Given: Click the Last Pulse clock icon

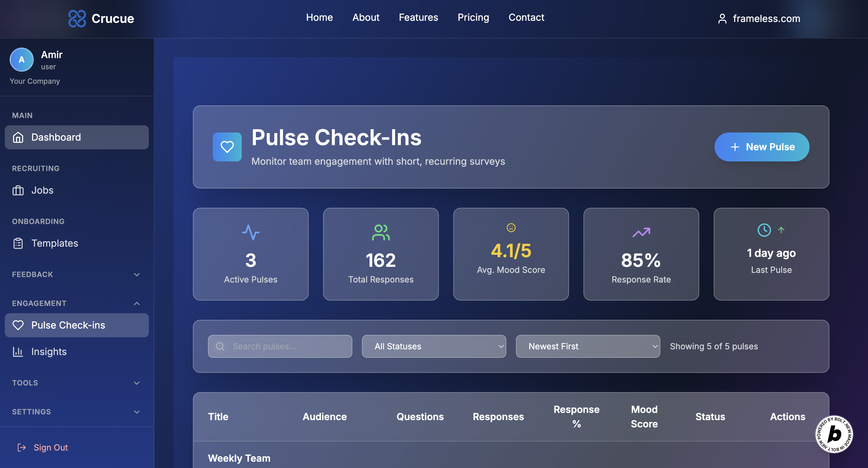Looking at the screenshot, I should pos(764,230).
